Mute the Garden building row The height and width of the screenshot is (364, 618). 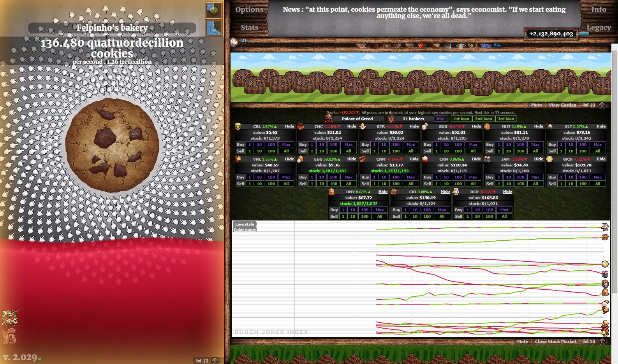(536, 105)
